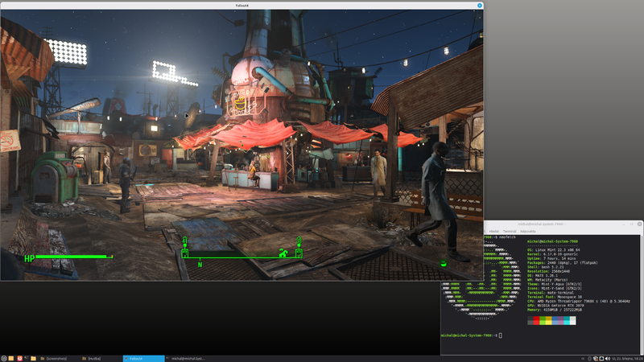Click the 'Theme: Mint-Y-Aqua' line
Image resolution: width=644 pixels, height=362 pixels.
tap(554, 284)
